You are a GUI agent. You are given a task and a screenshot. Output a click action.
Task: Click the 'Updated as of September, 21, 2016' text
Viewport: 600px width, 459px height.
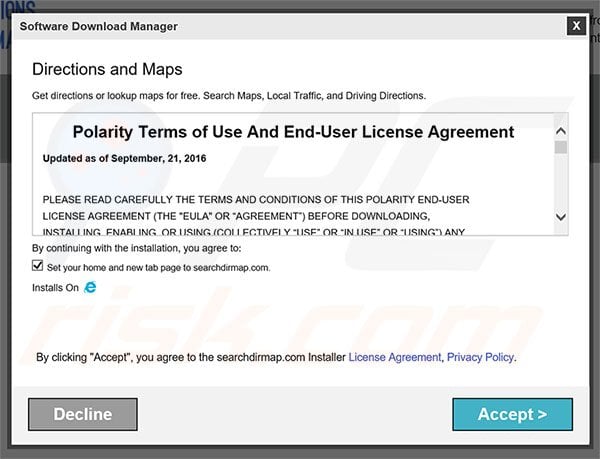coord(124,158)
